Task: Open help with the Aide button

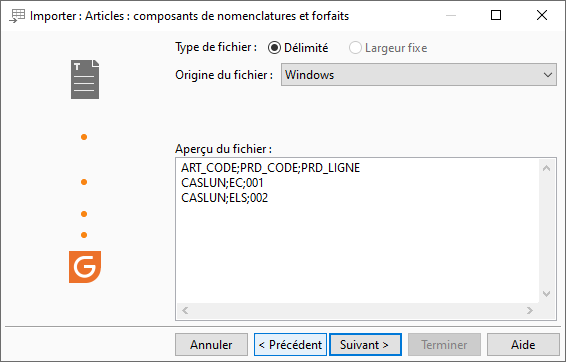Action: tap(523, 345)
